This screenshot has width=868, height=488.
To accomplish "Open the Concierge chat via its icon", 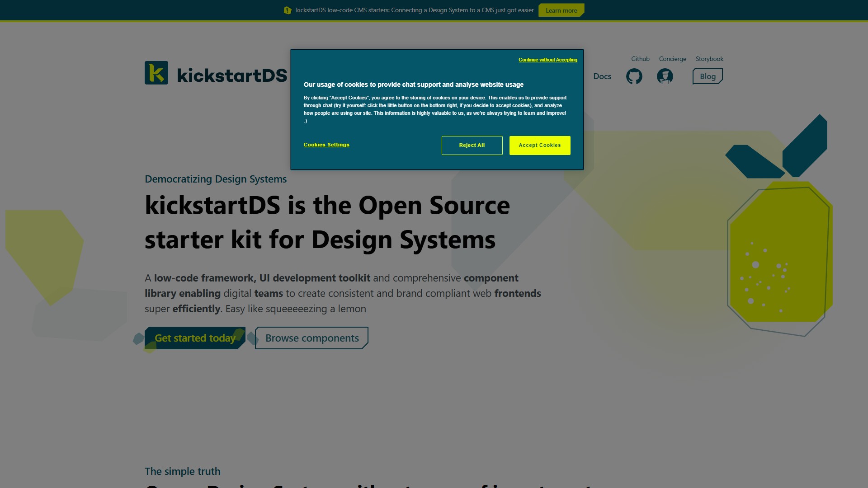I will pyautogui.click(x=665, y=76).
